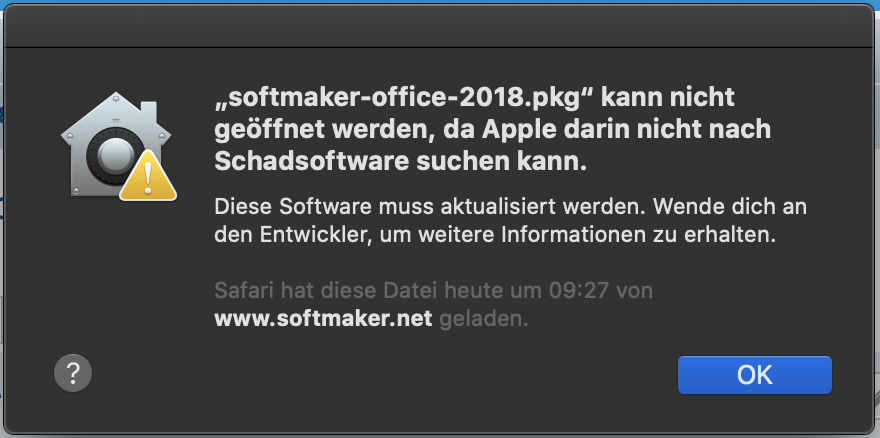The height and width of the screenshot is (438, 880).
Task: Click 'kann nicht' in the heading's first line
Action: pyautogui.click(x=668, y=98)
